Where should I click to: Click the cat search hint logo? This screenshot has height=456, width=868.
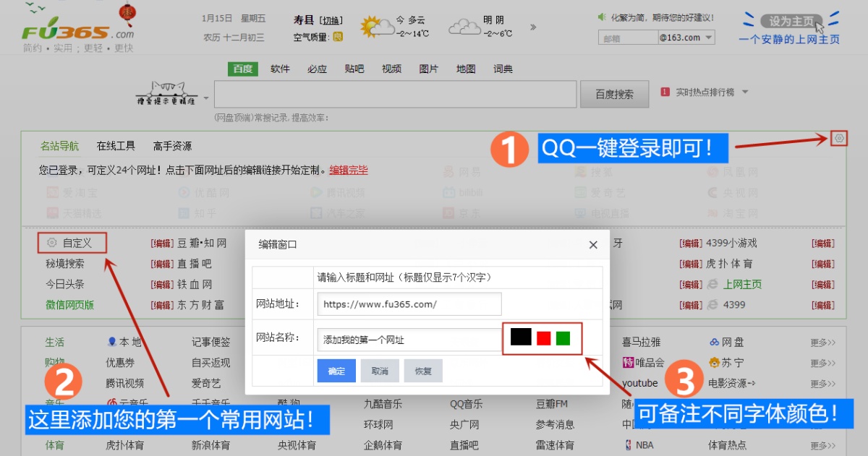(x=167, y=95)
